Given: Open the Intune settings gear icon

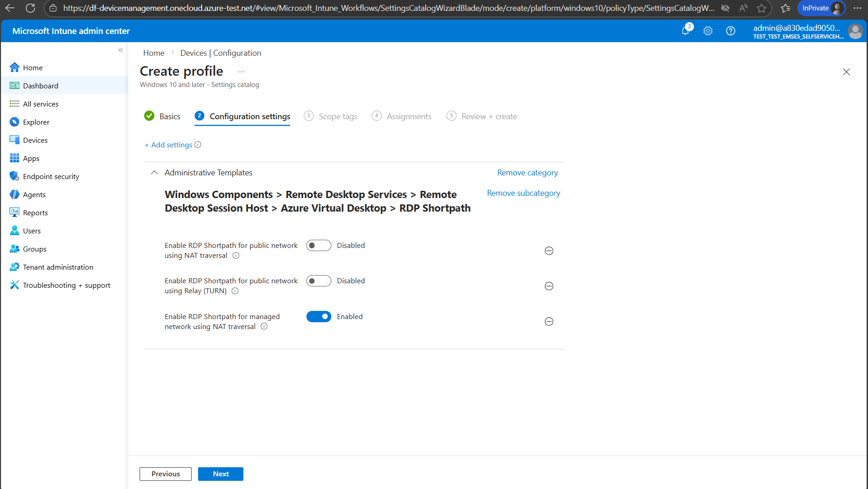Looking at the screenshot, I should (x=708, y=30).
